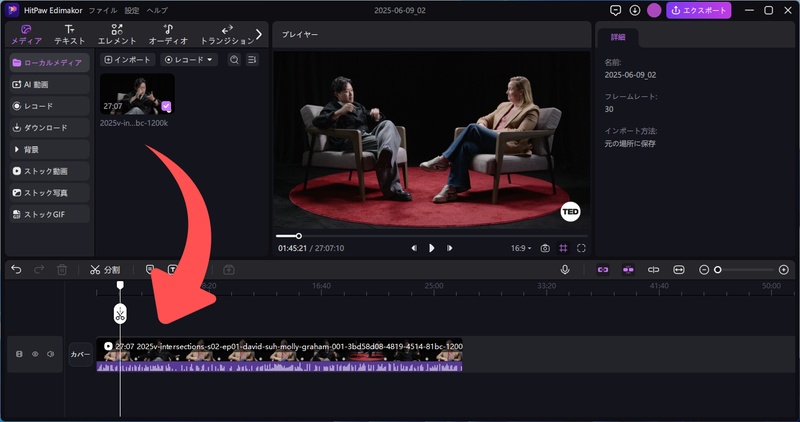Step to the previous frame
The height and width of the screenshot is (422, 800).
(414, 248)
